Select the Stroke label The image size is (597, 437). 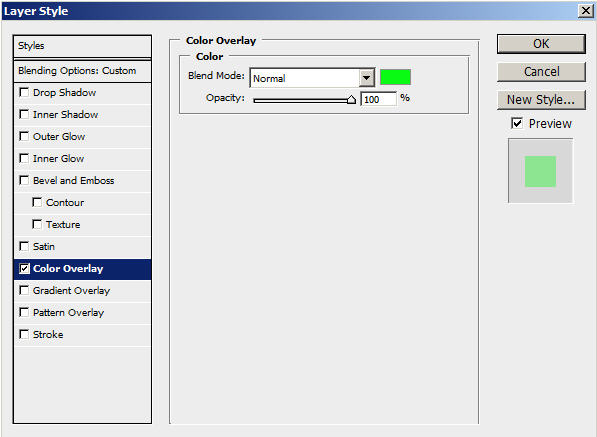point(48,335)
